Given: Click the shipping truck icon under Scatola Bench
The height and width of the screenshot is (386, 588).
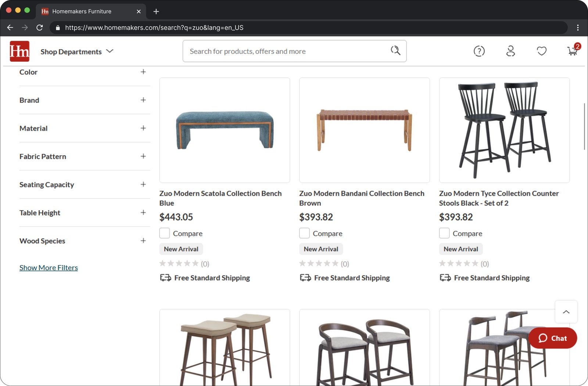Looking at the screenshot, I should tap(165, 278).
